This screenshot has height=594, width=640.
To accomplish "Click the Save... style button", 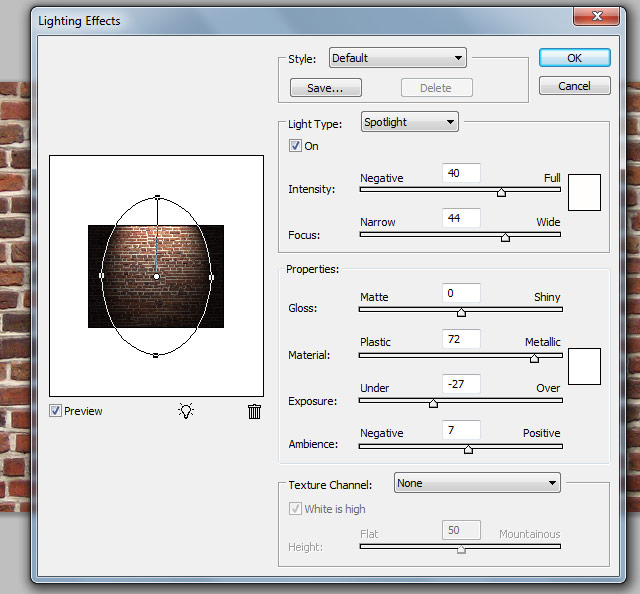I will coord(325,88).
